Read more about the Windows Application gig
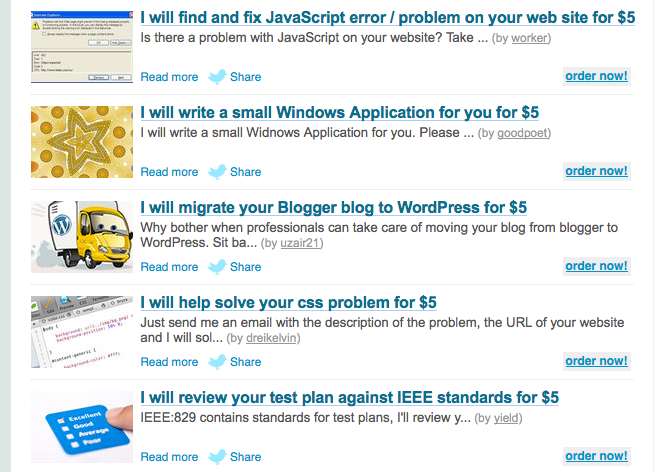This screenshot has width=661, height=472. [169, 172]
